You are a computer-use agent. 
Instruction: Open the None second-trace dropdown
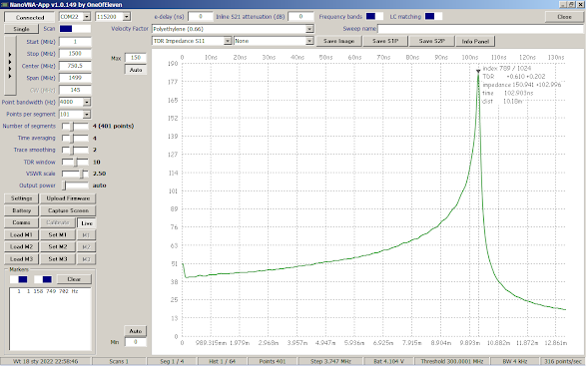[x=309, y=41]
